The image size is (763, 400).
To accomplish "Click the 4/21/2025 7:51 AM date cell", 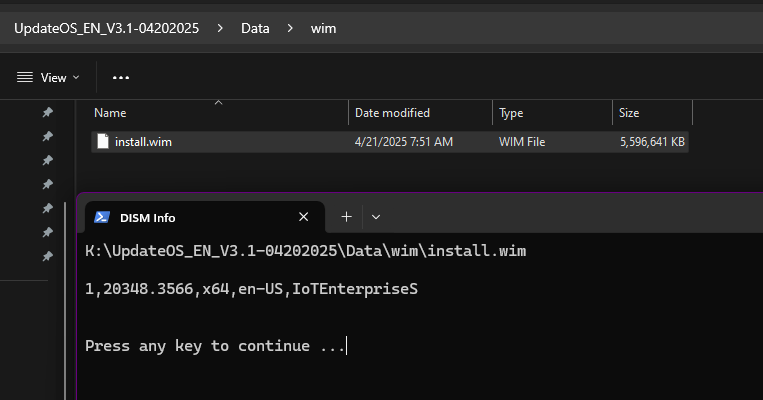I will [403, 142].
